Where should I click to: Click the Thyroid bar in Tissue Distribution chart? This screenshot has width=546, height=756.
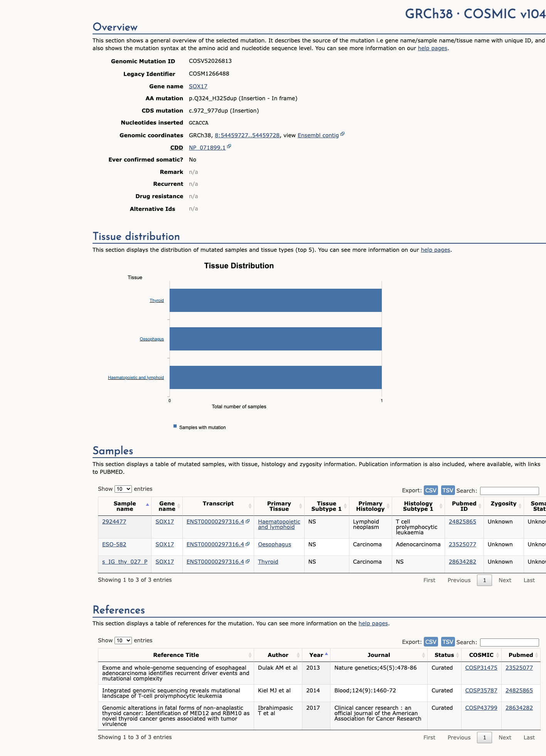click(276, 300)
